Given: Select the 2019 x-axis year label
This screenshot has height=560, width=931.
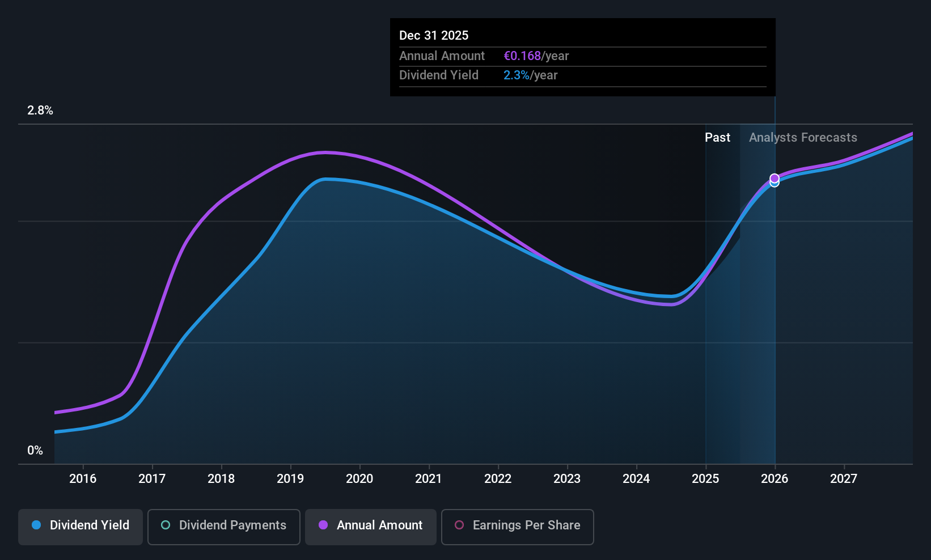Looking at the screenshot, I should [x=290, y=478].
